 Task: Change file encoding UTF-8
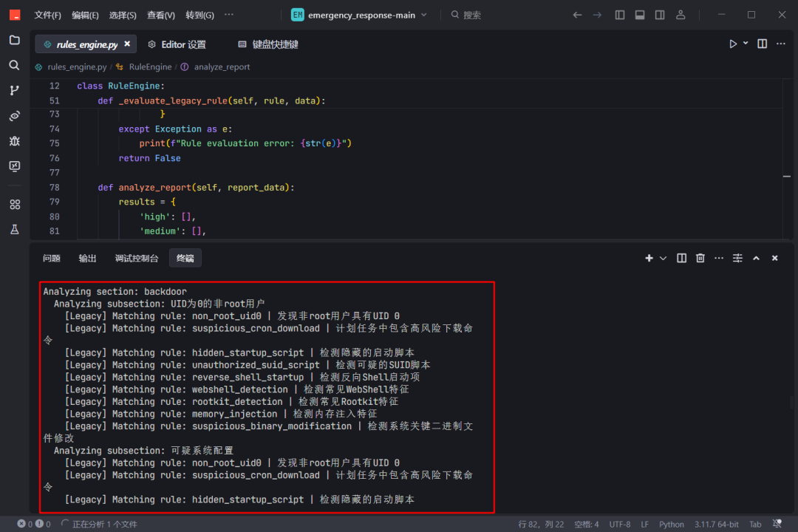620,524
